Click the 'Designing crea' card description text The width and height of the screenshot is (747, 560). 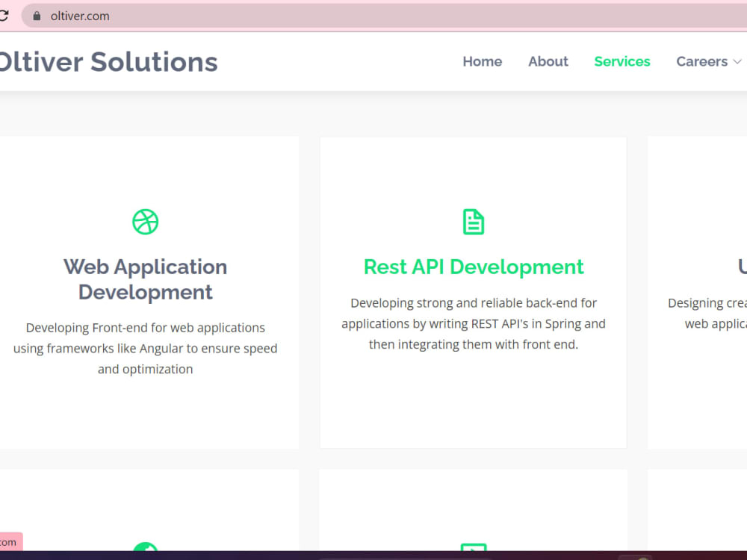point(707,314)
